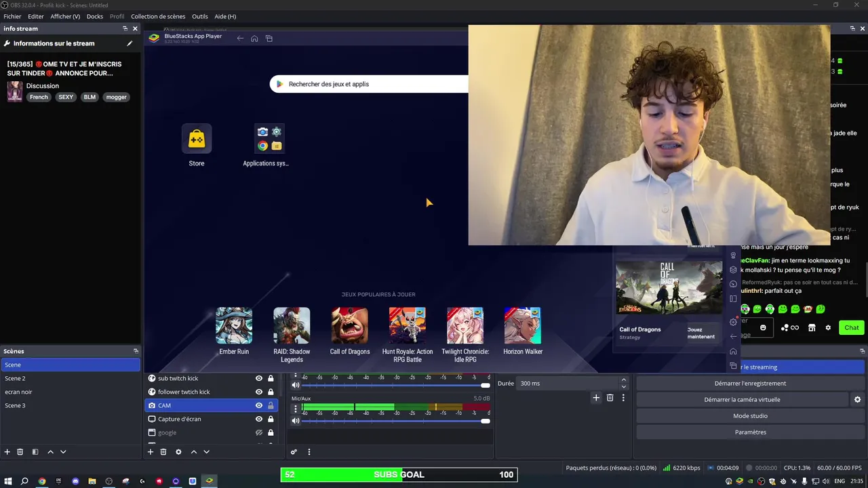Screen dimensions: 868x488
Task: Open chat emoji picker
Action: tap(763, 328)
